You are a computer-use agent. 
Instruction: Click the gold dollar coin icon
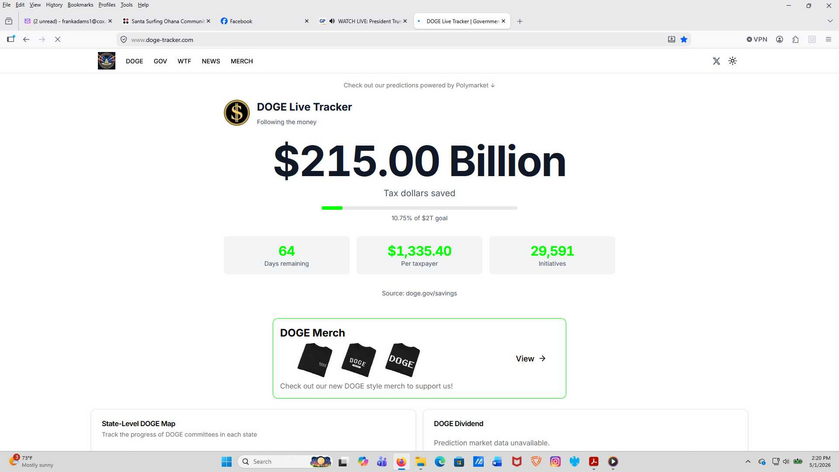point(237,113)
